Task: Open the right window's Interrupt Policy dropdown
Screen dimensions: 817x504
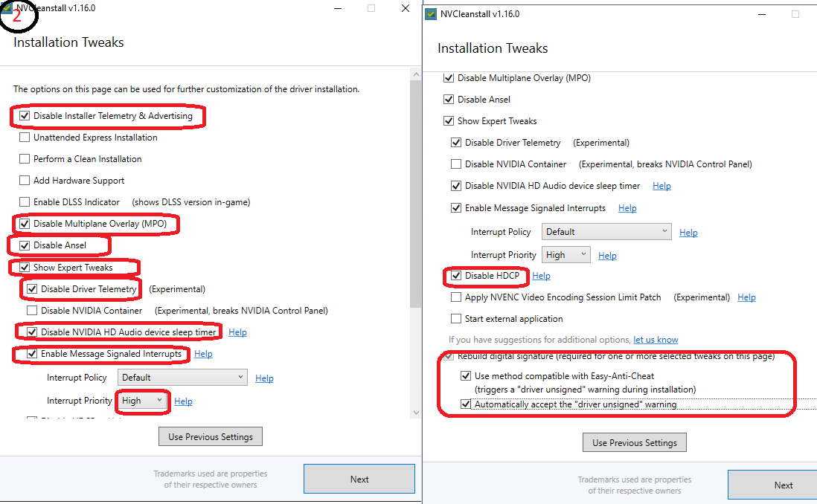Action: pyautogui.click(x=606, y=231)
